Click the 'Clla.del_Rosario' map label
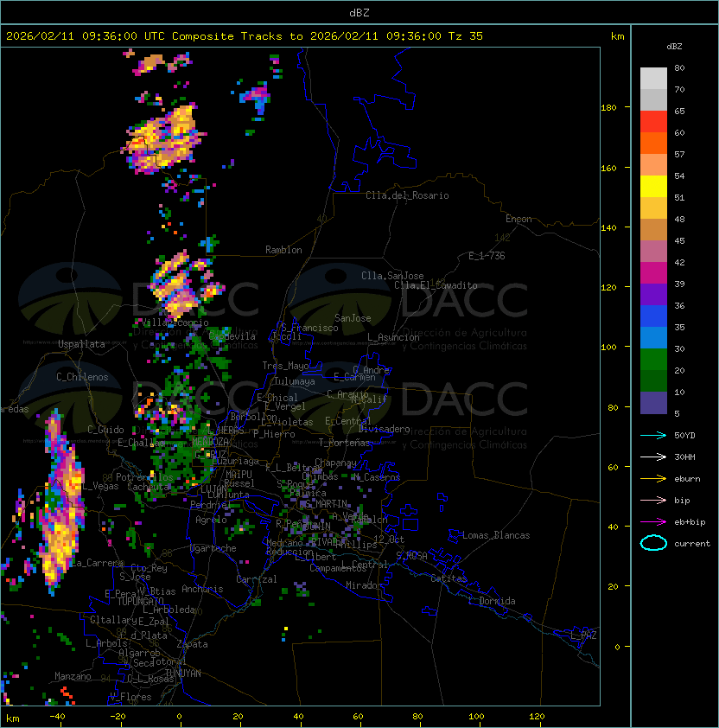 407,195
